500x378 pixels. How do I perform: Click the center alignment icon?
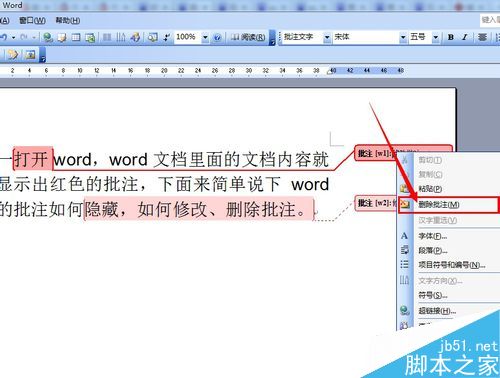click(x=482, y=37)
